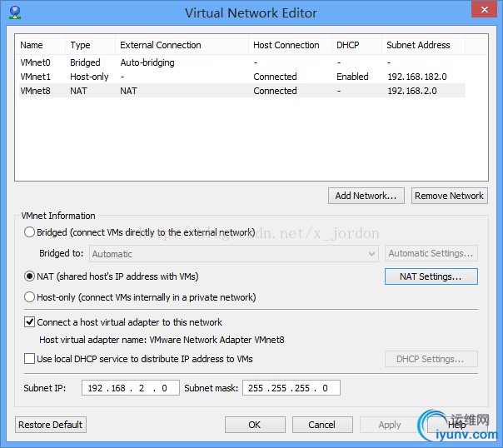Click the Auto-bridging cell of VMnet0
The image size is (503, 448).
click(x=147, y=62)
